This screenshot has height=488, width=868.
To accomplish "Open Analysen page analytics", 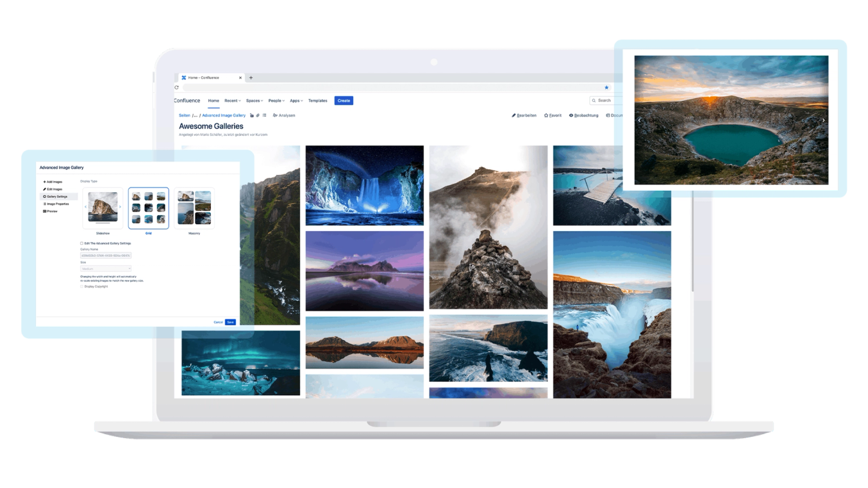I will pos(284,115).
